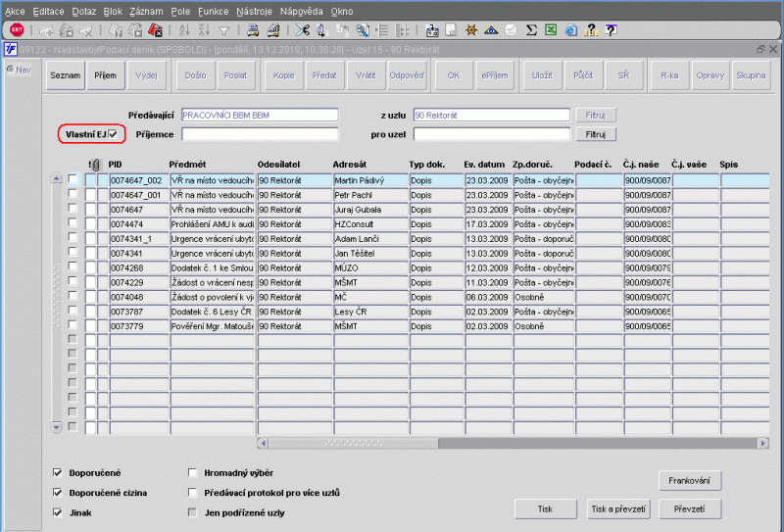Click the Seznam button
This screenshot has width=784, height=532.
(x=66, y=75)
